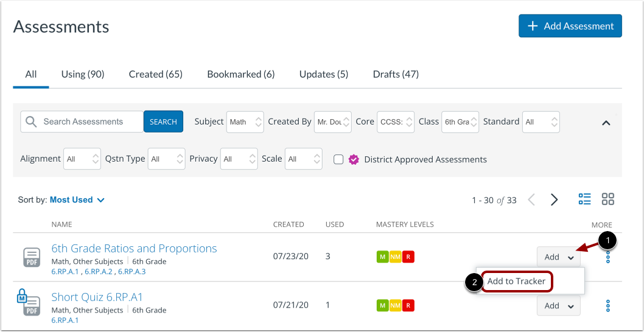Click green M mastery badge for 6th Grade Ratios
644x332 pixels.
pyautogui.click(x=382, y=257)
